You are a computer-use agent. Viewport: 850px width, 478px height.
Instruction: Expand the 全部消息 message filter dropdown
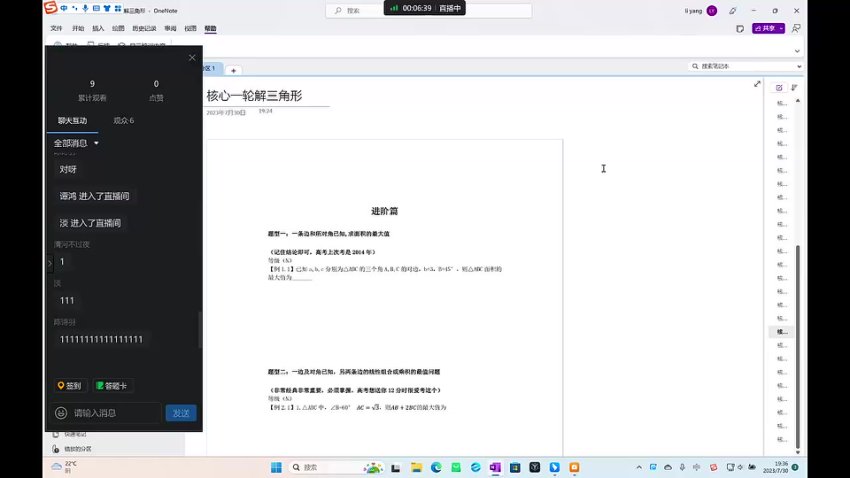point(77,143)
